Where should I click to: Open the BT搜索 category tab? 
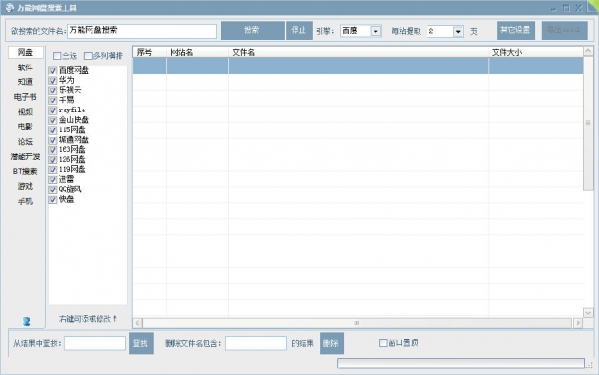(25, 171)
